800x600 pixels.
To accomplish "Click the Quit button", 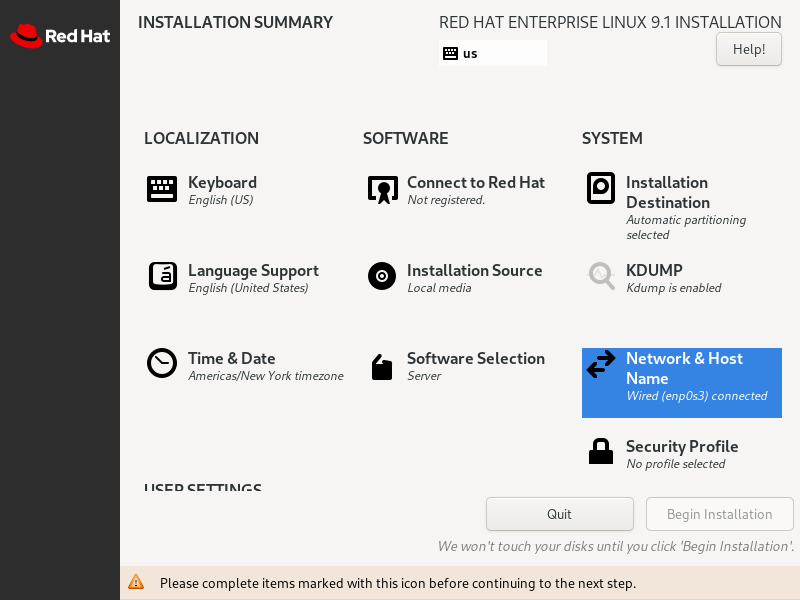I will pos(560,514).
